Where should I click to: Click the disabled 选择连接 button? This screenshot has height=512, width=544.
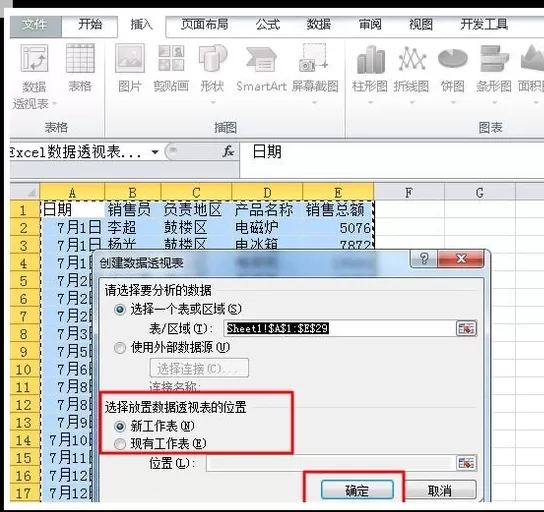coord(199,368)
